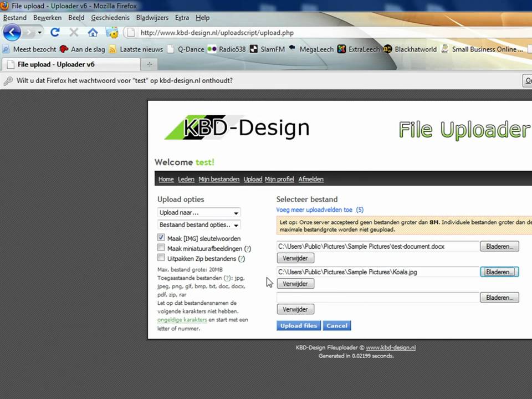The image size is (532, 399).
Task: Open a new tab with plus button
Action: [149, 64]
